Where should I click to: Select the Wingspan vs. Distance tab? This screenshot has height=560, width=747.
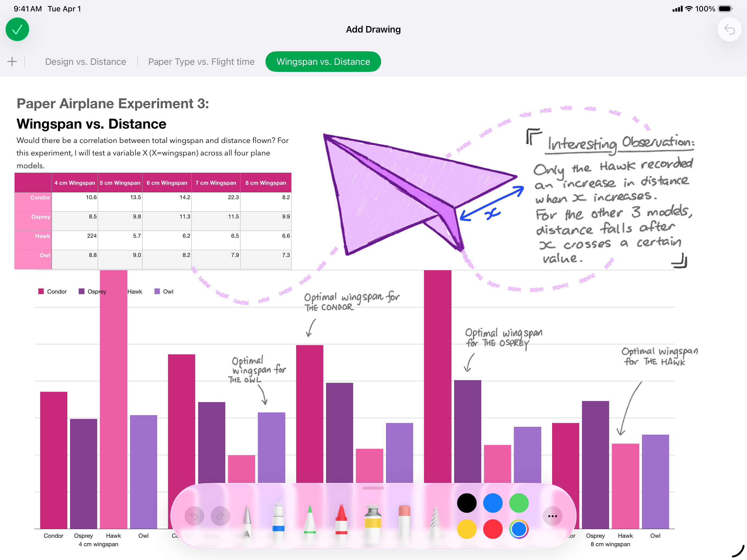click(x=323, y=61)
